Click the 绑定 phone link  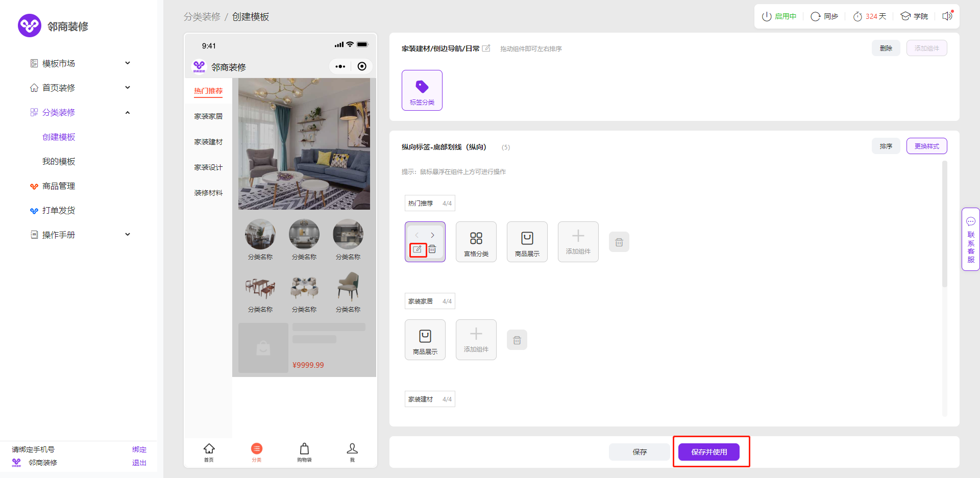139,449
